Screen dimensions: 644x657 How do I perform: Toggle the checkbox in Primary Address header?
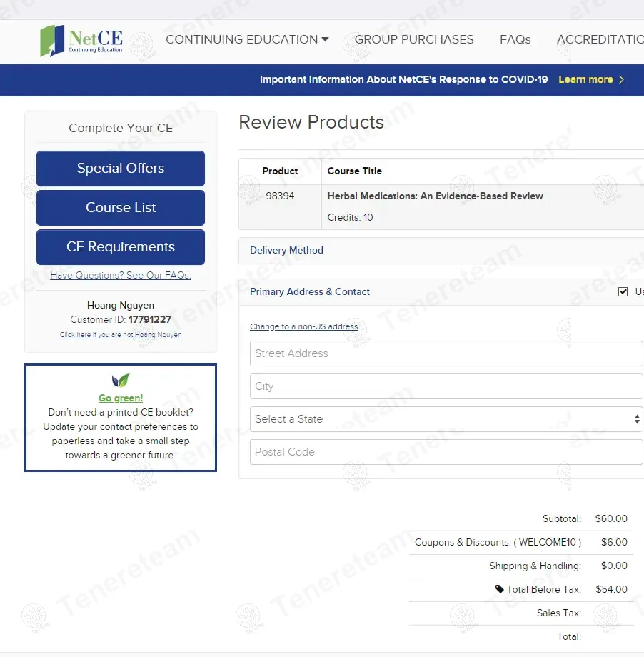pos(623,291)
